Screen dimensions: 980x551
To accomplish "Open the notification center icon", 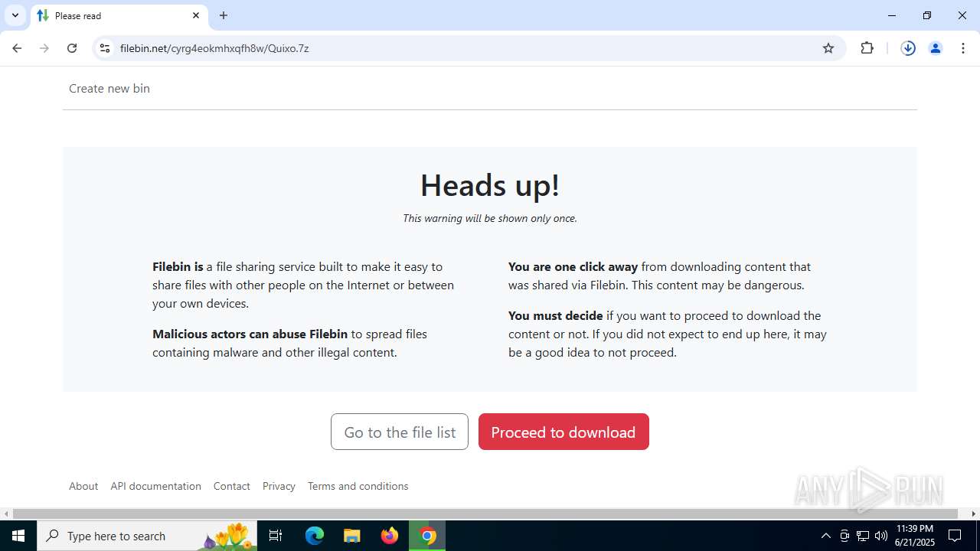I will [955, 536].
